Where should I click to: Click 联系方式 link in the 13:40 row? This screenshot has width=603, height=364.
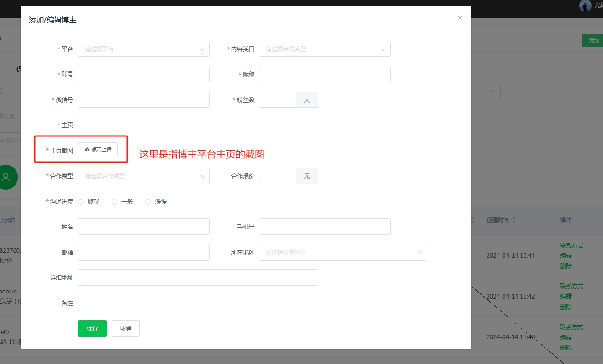pyautogui.click(x=571, y=327)
